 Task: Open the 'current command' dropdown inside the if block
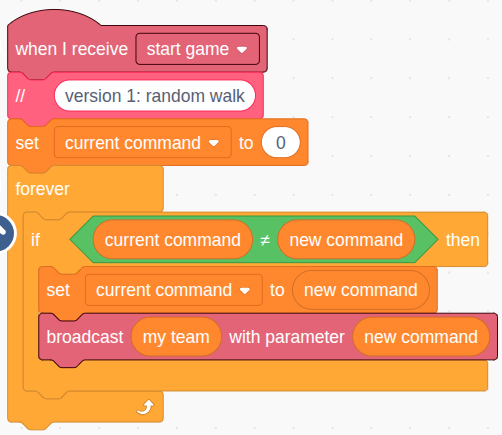(174, 290)
